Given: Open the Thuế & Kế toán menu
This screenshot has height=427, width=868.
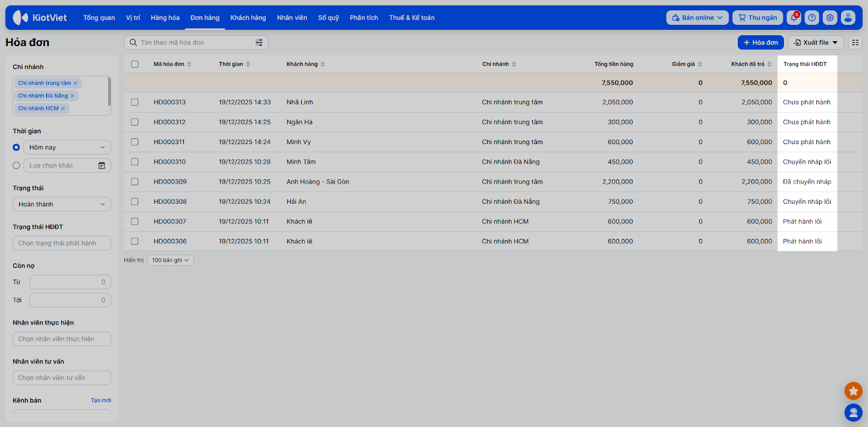Looking at the screenshot, I should (412, 18).
